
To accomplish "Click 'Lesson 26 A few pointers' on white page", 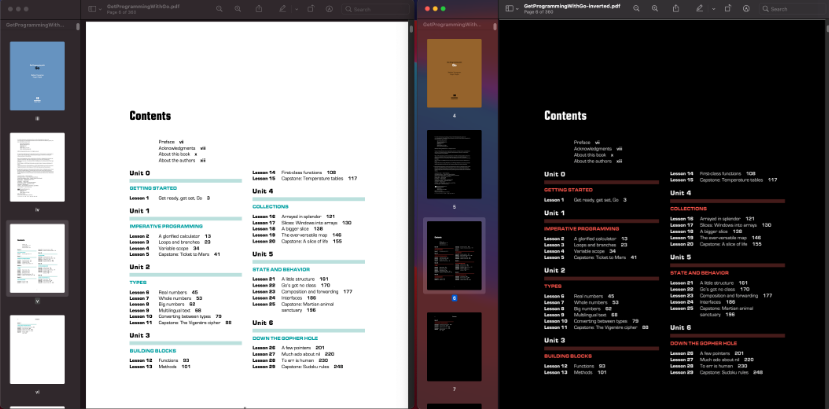I will pos(288,348).
